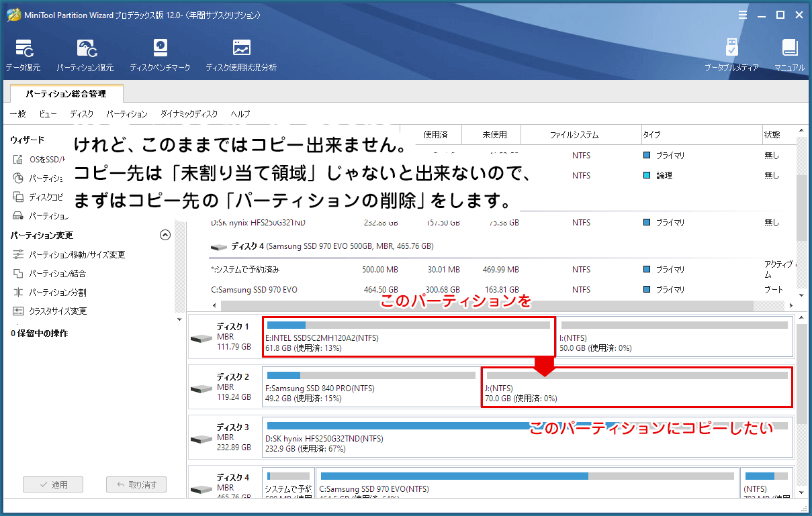The height and width of the screenshot is (516, 812).
Task: Sort by the タイプ column header
Action: (x=701, y=135)
